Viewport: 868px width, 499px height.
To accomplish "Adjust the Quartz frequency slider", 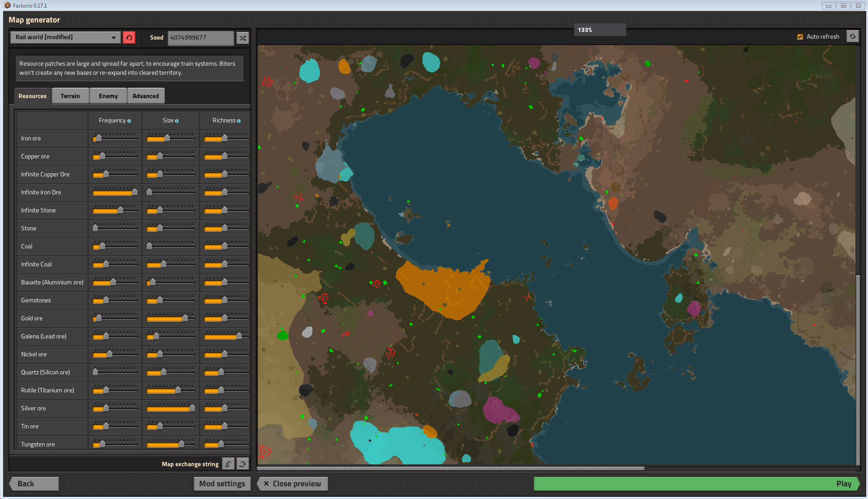I will pyautogui.click(x=115, y=372).
